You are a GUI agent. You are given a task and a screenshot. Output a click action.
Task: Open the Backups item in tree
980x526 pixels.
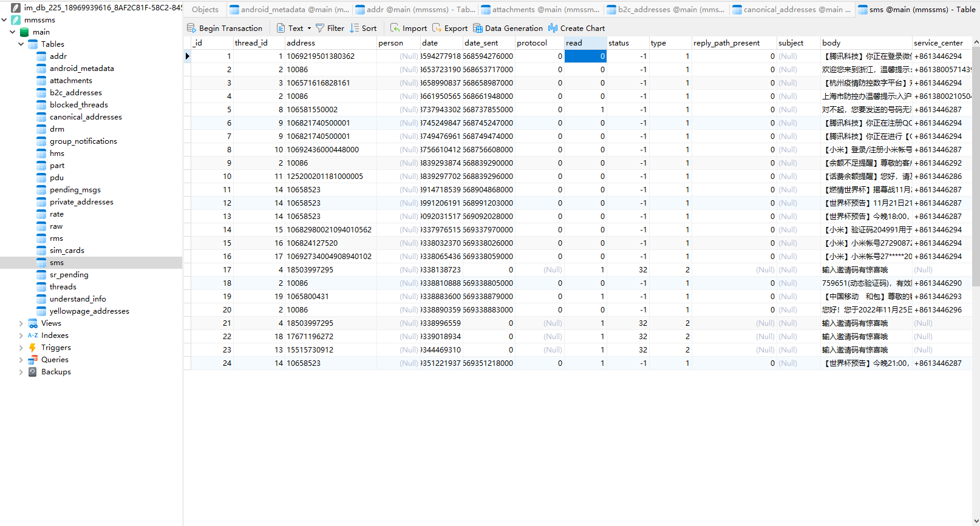tap(56, 372)
